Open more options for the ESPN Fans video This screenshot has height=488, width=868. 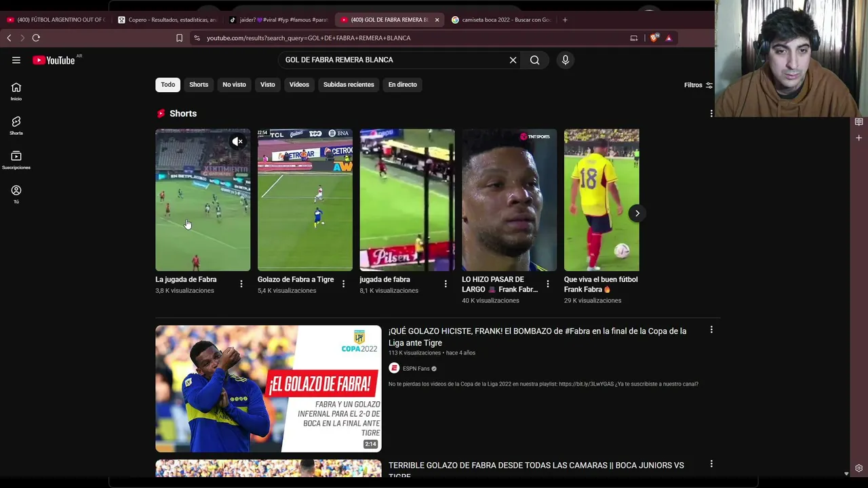coord(711,330)
